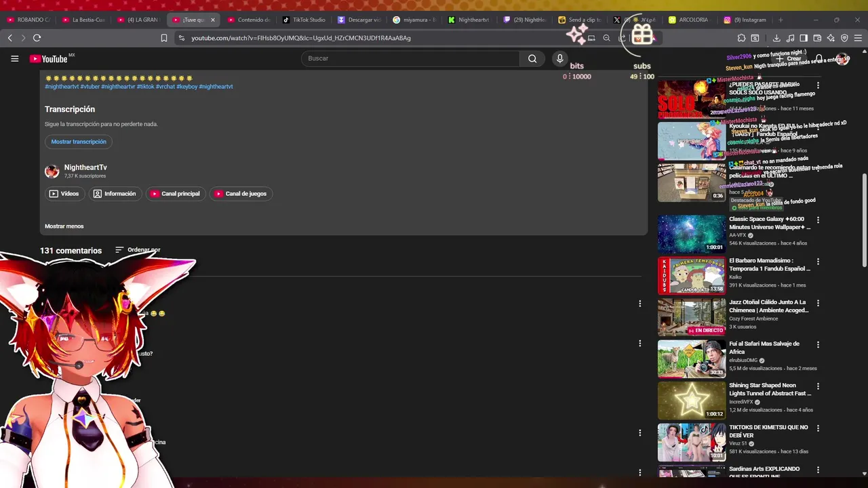Switch to the Send a clip to tab
This screenshot has width=868, height=488.
tap(579, 20)
